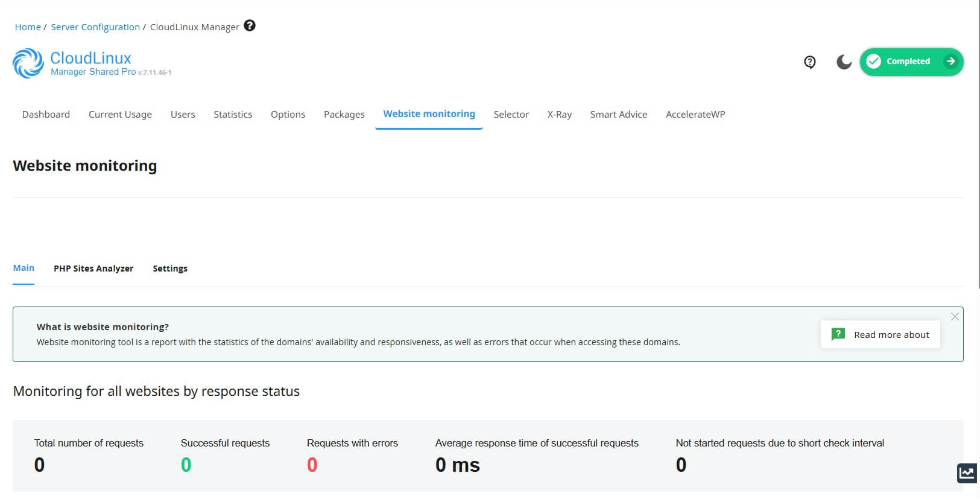The width and height of the screenshot is (980, 499).
Task: Click the green checkmark in Completed
Action: pos(873,62)
